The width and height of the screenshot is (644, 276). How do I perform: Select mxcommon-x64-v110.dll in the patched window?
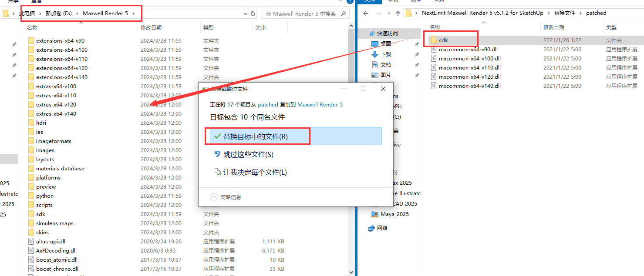pyautogui.click(x=536, y=67)
